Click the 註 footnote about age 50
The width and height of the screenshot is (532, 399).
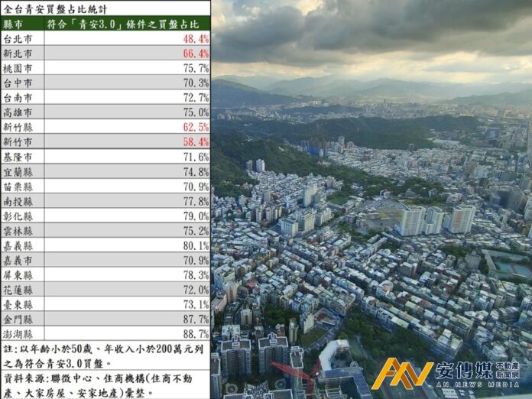tap(103, 356)
